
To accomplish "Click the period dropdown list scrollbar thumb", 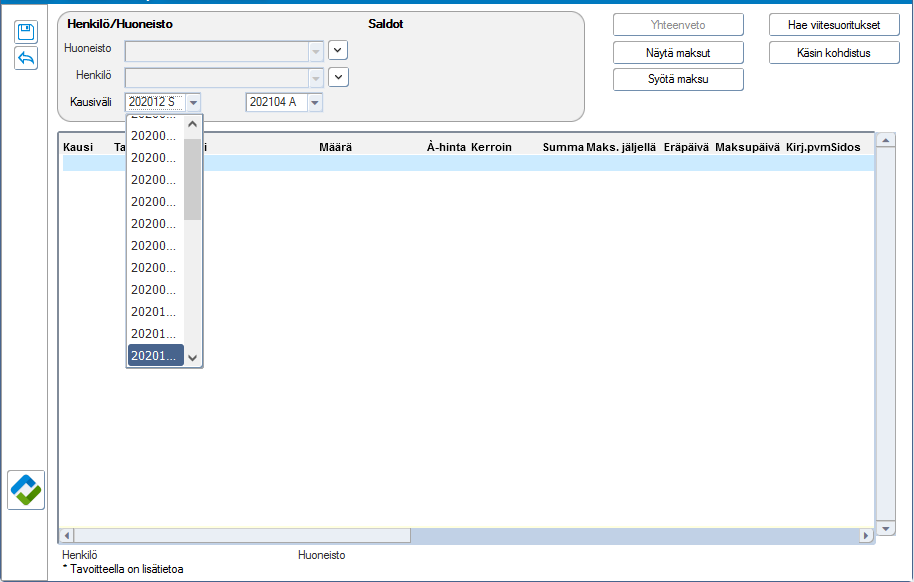I will 192,179.
